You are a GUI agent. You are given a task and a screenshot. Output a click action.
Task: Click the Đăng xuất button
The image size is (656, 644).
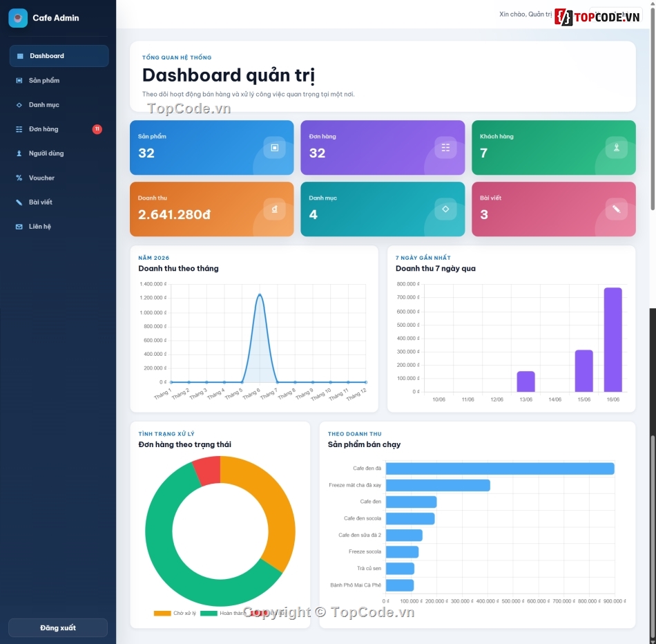(x=58, y=627)
